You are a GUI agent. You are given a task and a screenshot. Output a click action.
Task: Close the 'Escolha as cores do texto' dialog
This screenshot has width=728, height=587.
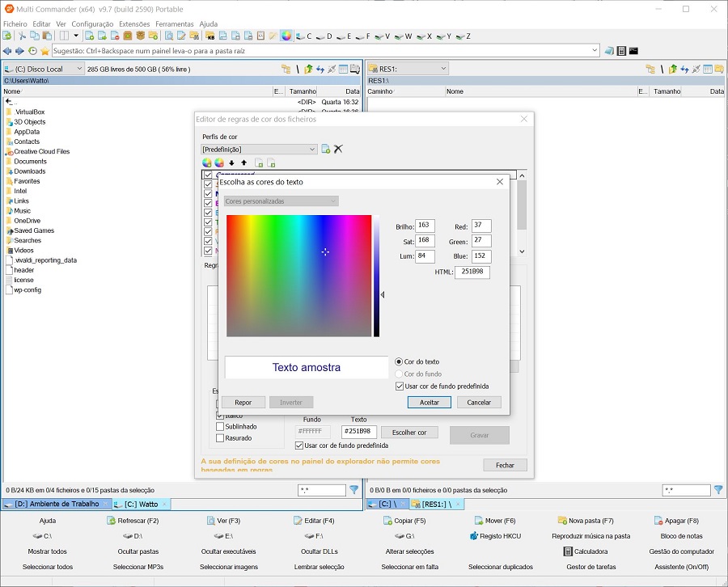point(500,182)
